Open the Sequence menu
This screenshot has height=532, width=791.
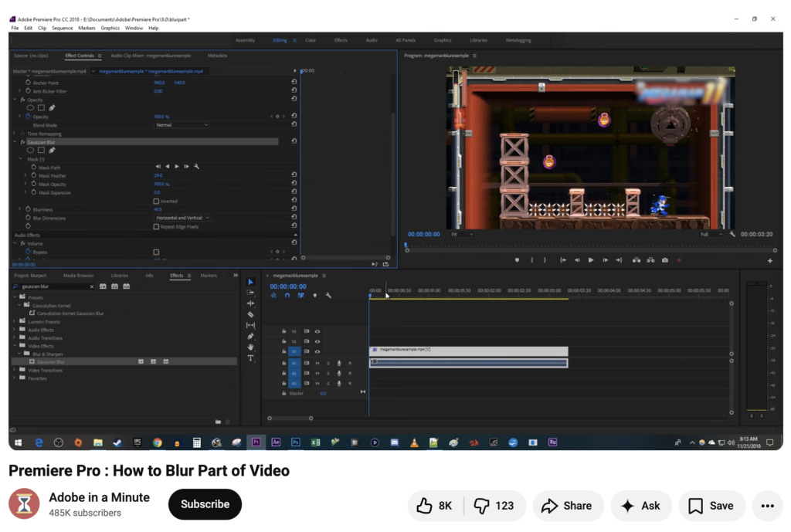[x=62, y=29]
